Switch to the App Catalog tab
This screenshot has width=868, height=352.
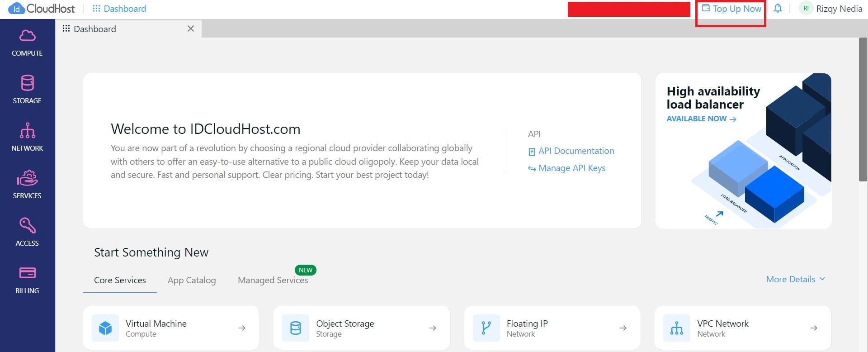point(192,280)
